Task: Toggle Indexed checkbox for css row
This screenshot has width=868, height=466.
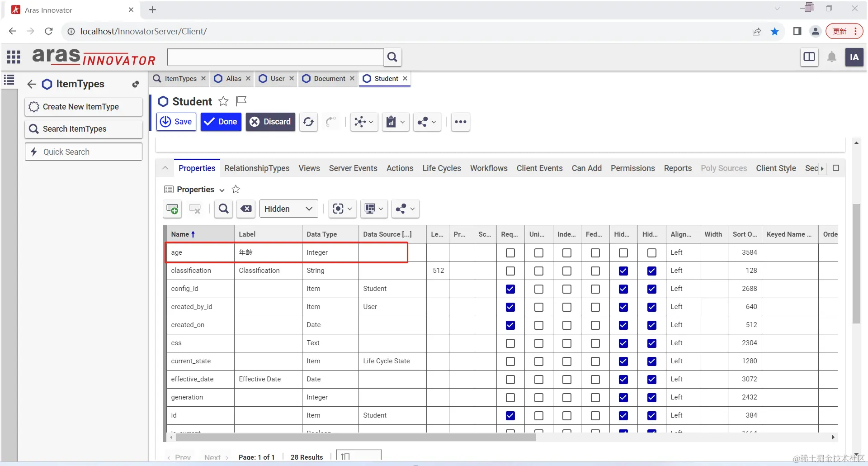Action: point(567,343)
